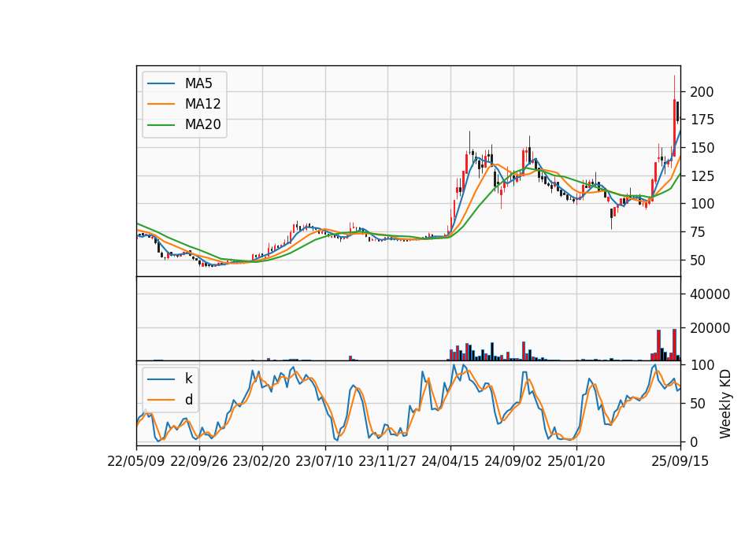Viewport: 756px width, 543px height.
Task: Click the blue MA5 legend line sample
Action: click(161, 83)
